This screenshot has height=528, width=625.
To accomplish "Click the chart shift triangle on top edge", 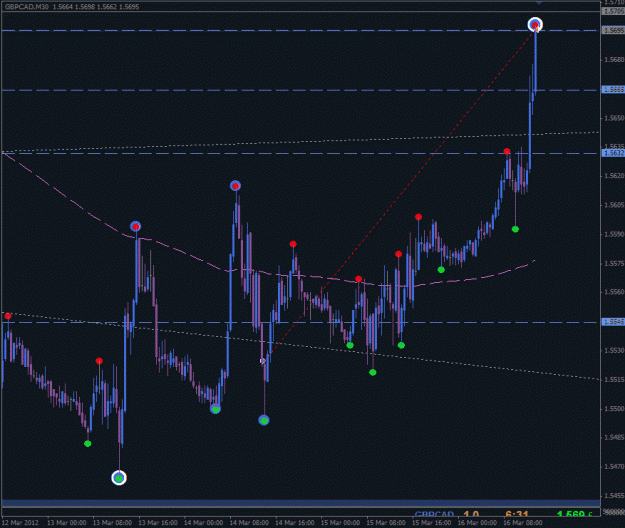I will coord(539,3).
